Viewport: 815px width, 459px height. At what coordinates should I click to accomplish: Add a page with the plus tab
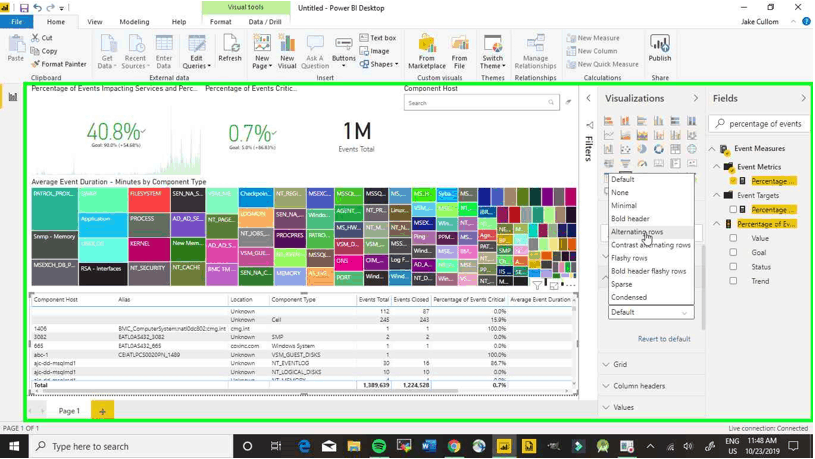point(102,411)
